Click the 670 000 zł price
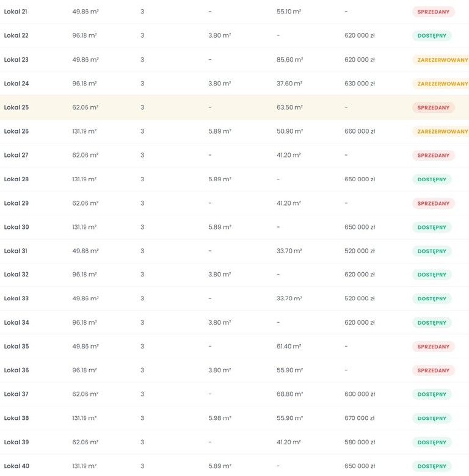Screen dimensions: 469x476 360,418
